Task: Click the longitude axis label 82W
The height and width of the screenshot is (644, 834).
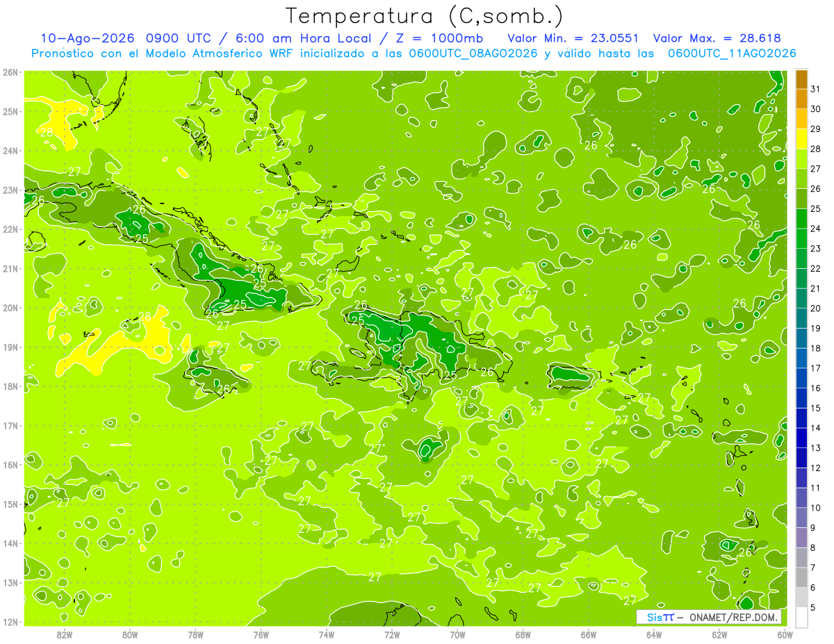Action: (x=65, y=634)
